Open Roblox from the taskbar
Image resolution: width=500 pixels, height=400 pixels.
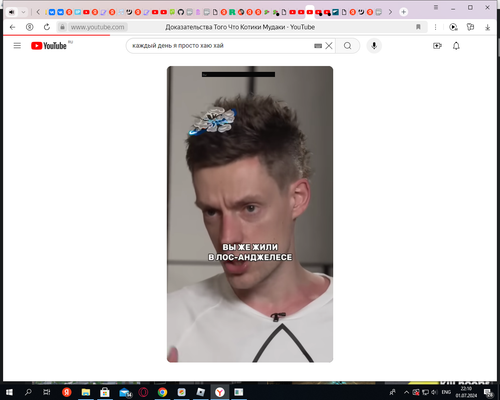pyautogui.click(x=200, y=392)
